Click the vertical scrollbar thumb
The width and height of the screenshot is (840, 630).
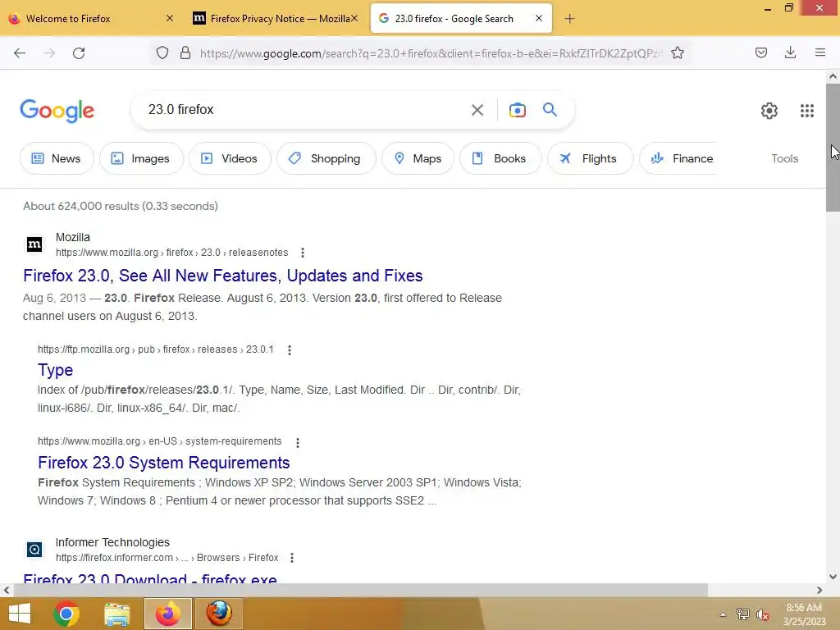(x=833, y=148)
